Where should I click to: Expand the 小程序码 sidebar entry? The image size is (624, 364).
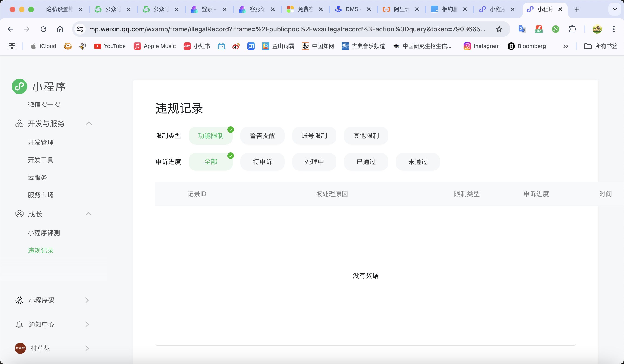coord(87,300)
